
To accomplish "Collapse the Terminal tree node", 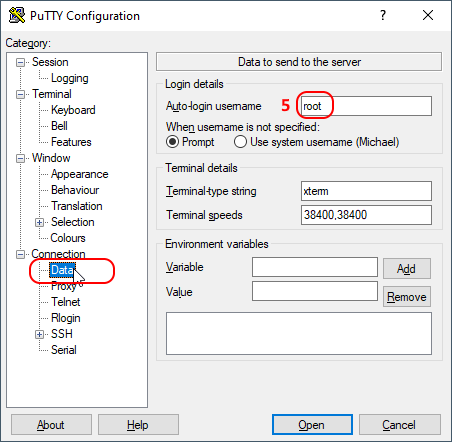I will click(21, 95).
